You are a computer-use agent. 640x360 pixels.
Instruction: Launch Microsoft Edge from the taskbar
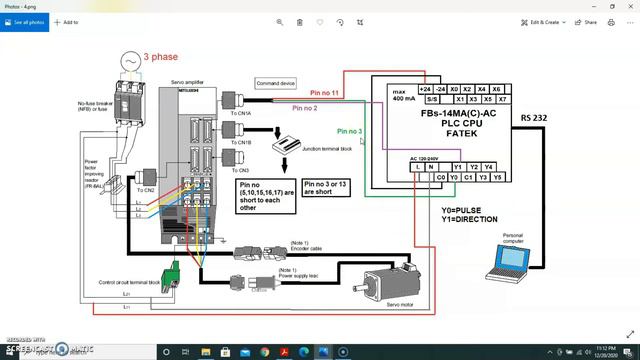click(304, 352)
